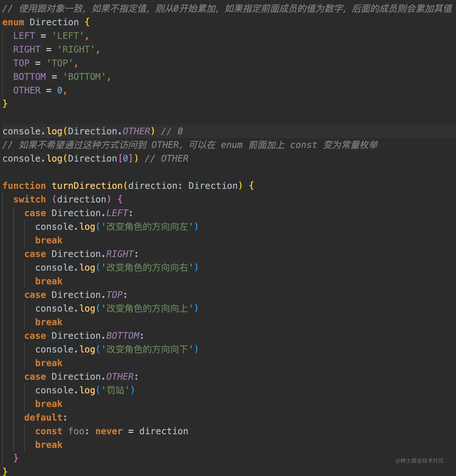The width and height of the screenshot is (456, 476).
Task: Click the break under the default case
Action: click(x=49, y=445)
